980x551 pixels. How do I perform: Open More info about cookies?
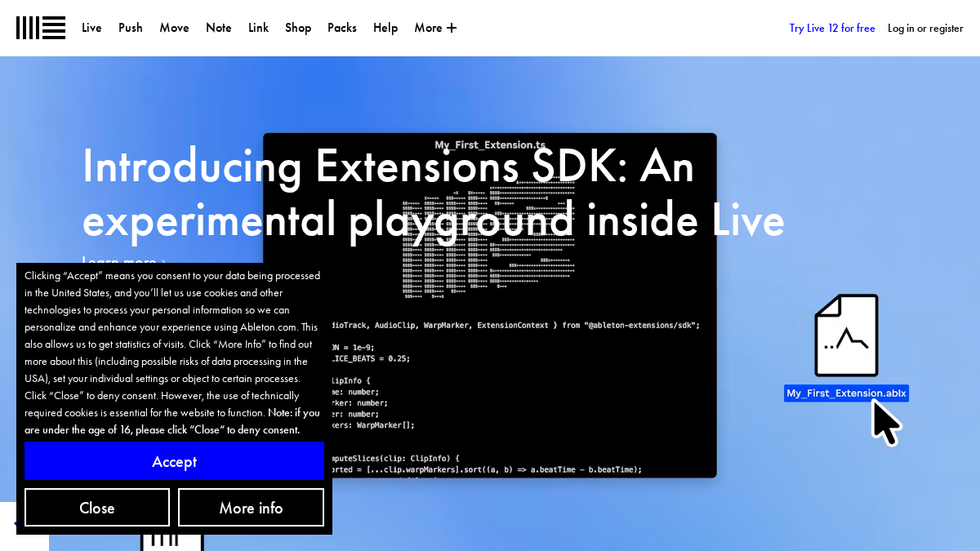(251, 508)
